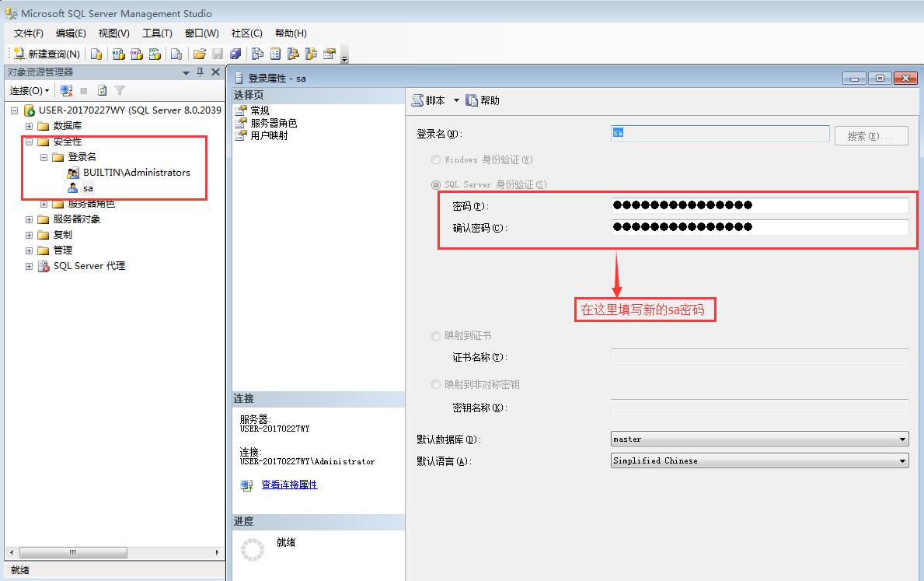This screenshot has height=581, width=924.
Task: Open the 默认语言 Simplified Chinese dropdown
Action: pyautogui.click(x=759, y=460)
